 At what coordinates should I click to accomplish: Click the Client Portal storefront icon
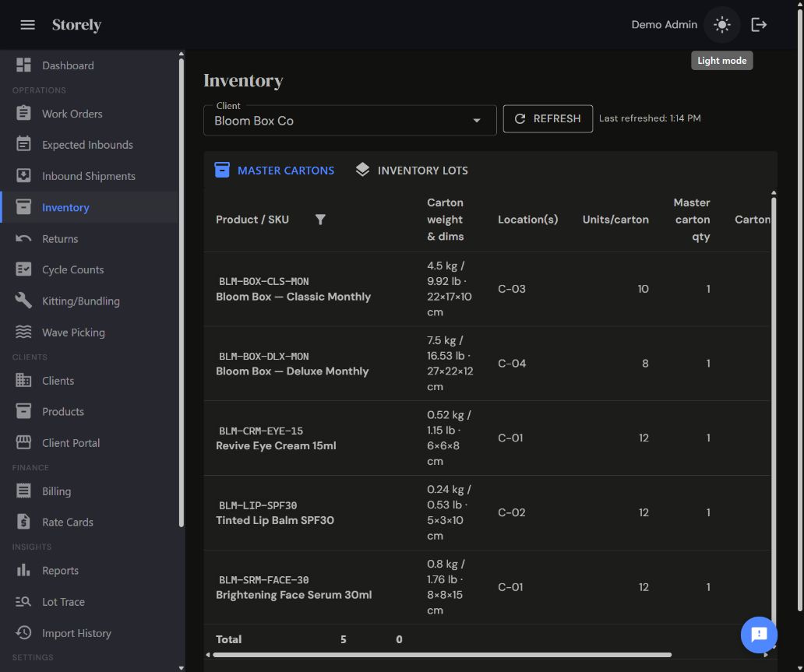pyautogui.click(x=23, y=442)
